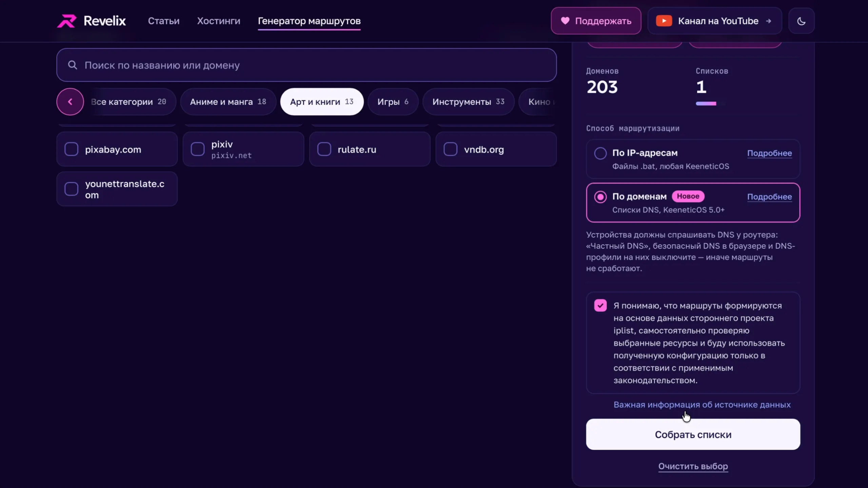
Task: Switch to the Аниме и манга category
Action: click(x=228, y=102)
